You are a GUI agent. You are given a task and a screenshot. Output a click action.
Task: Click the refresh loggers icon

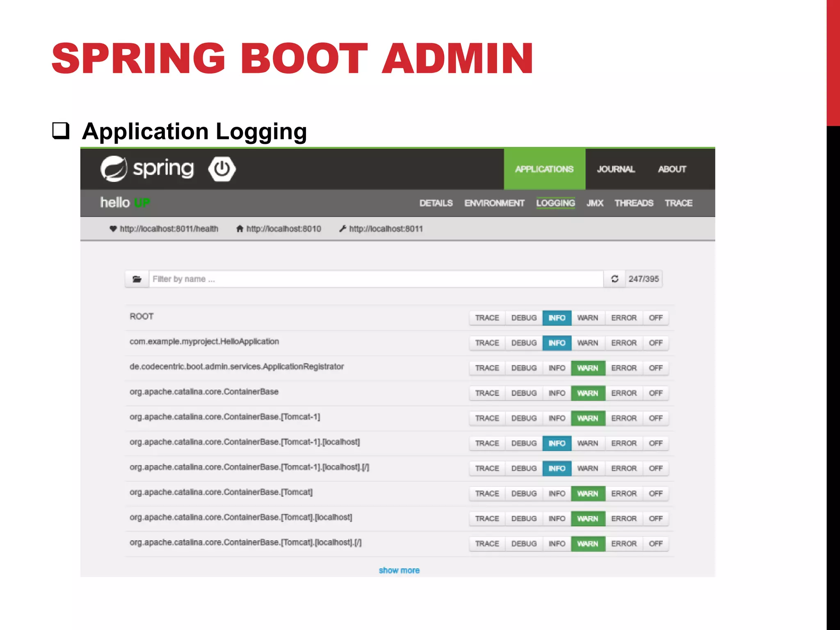click(x=614, y=279)
